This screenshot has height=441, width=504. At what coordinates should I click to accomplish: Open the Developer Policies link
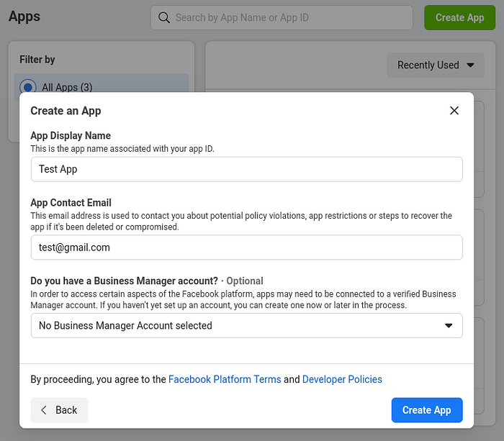[342, 379]
